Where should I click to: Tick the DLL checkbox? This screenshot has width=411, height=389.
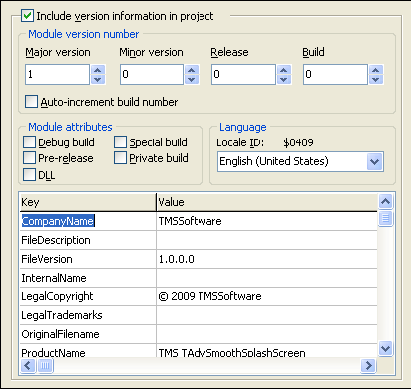pos(29,175)
